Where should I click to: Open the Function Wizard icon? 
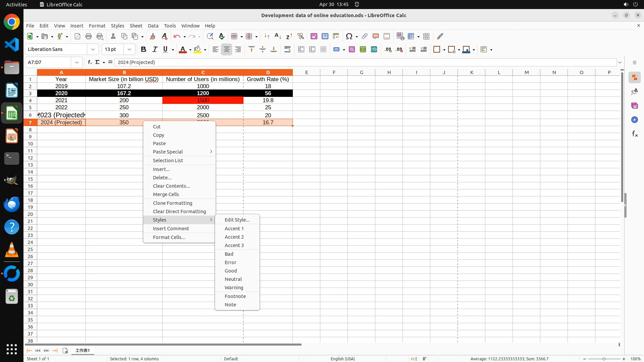[90, 62]
